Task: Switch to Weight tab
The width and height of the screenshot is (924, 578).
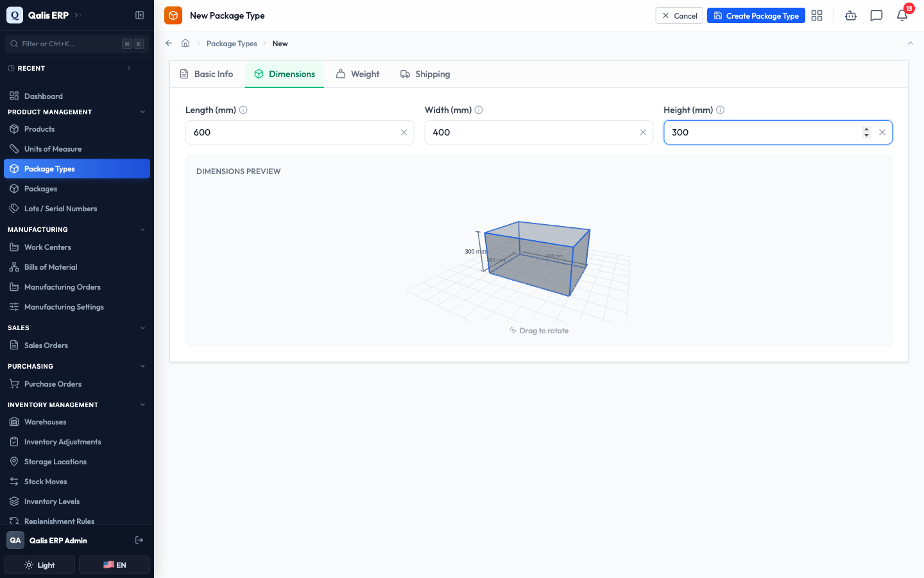Action: (x=358, y=74)
